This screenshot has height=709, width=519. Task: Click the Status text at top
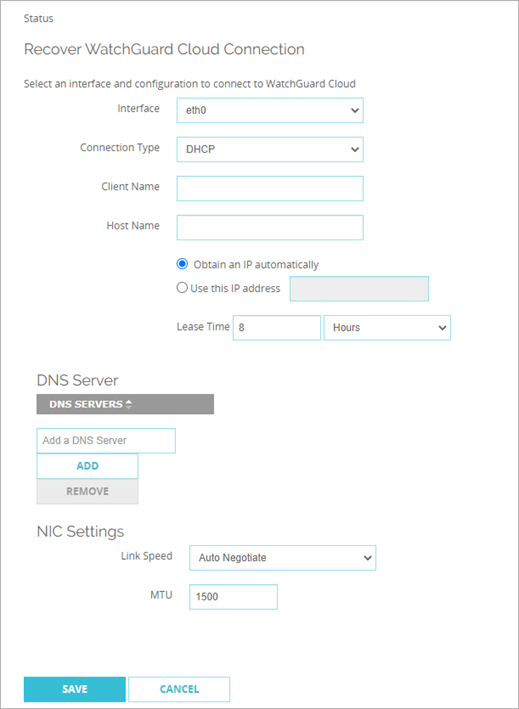coord(38,19)
